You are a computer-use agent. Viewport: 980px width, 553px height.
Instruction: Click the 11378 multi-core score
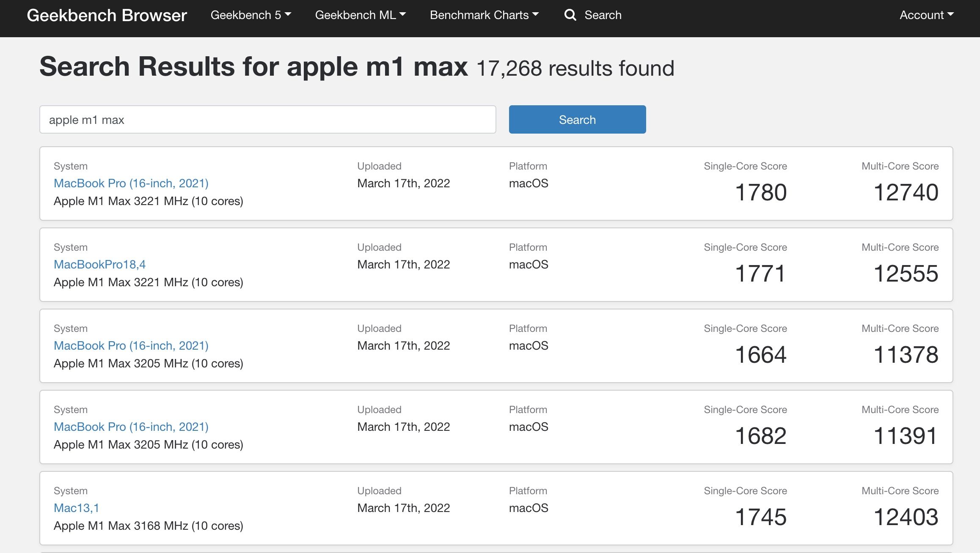[906, 355]
